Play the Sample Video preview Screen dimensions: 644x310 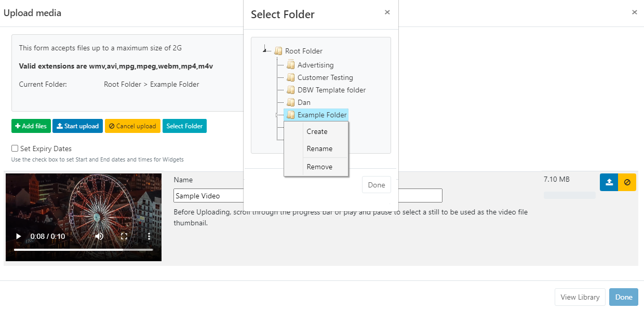point(18,236)
